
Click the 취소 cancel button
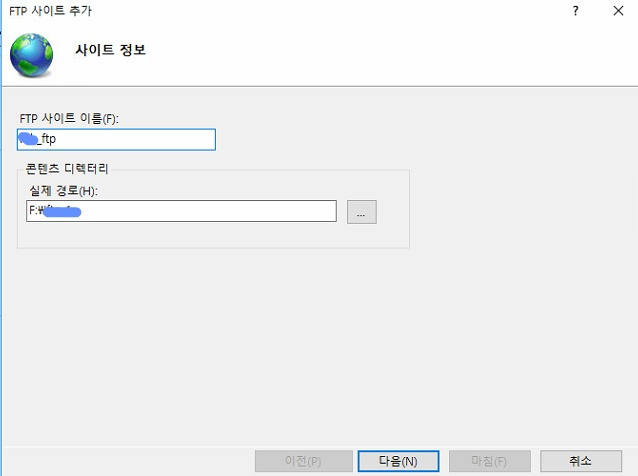581,461
